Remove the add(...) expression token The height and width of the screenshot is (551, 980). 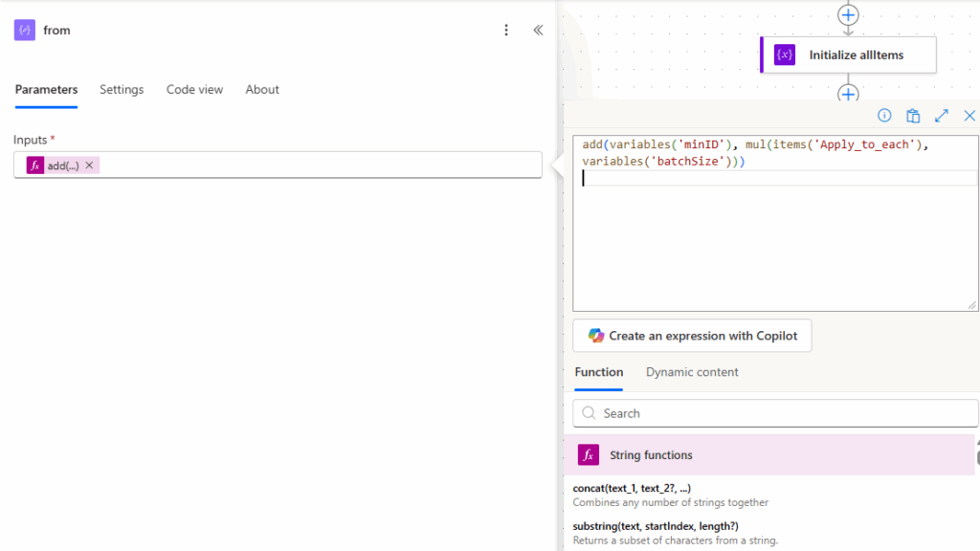[89, 165]
